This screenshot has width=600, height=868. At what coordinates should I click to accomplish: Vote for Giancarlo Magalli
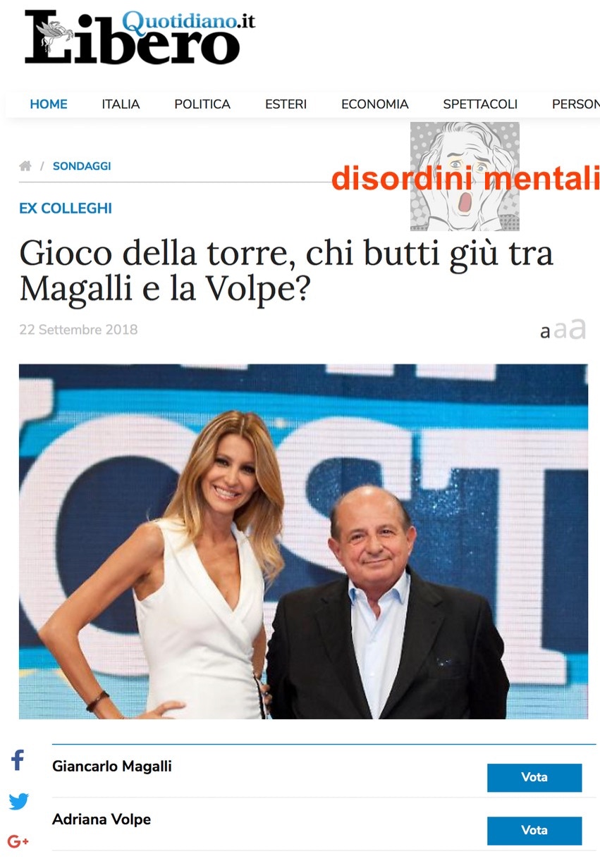pos(534,778)
